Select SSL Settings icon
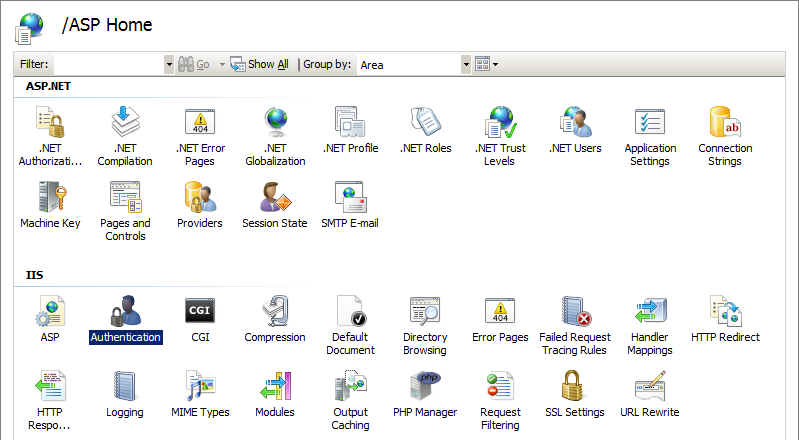 (575, 394)
